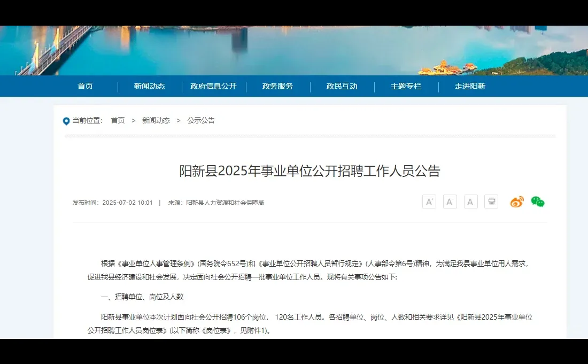Click 新闻动态 in the breadcrumb trail

(x=156, y=121)
